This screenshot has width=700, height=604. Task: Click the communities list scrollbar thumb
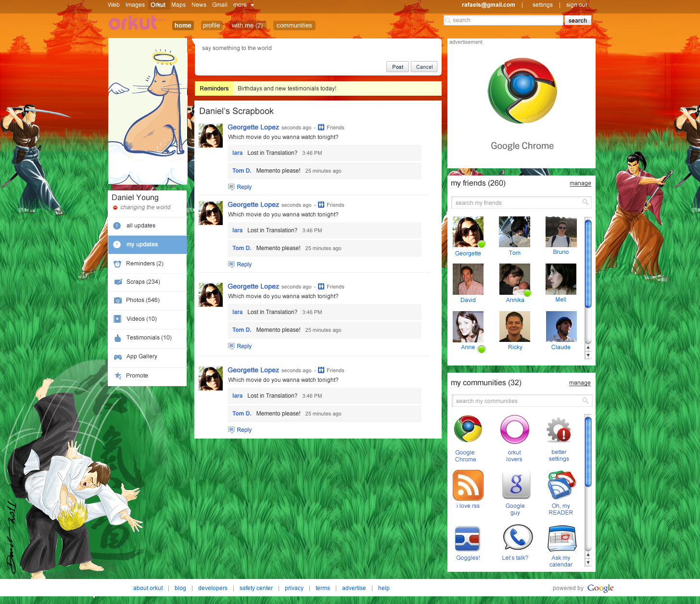click(588, 451)
